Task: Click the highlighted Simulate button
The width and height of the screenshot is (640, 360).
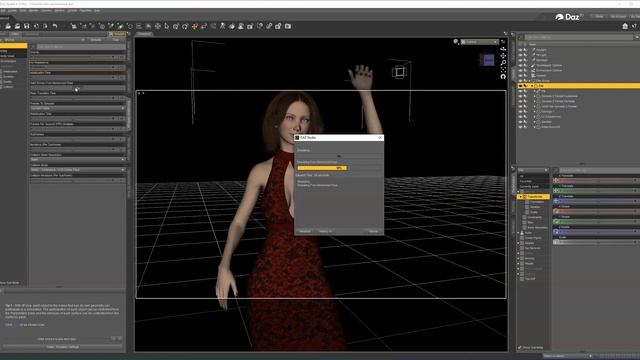Action: point(118,34)
